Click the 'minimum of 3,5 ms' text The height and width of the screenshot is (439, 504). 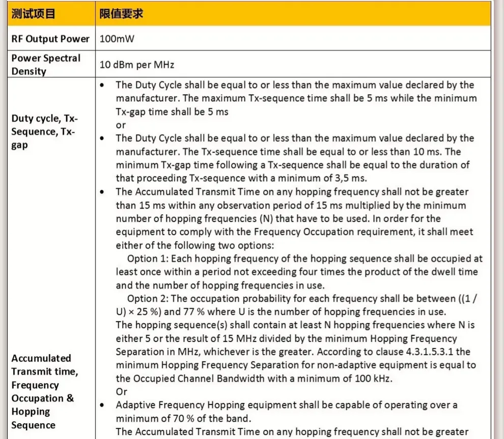click(x=329, y=179)
